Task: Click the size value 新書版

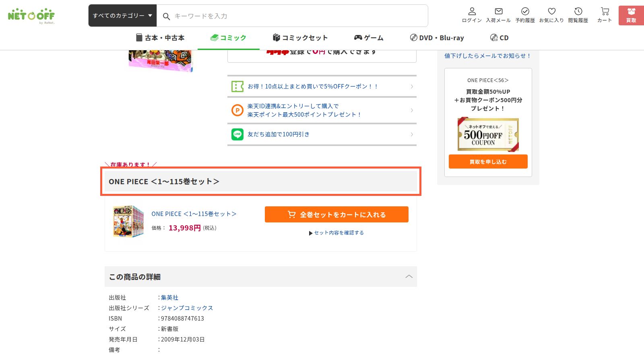Action: point(169,329)
